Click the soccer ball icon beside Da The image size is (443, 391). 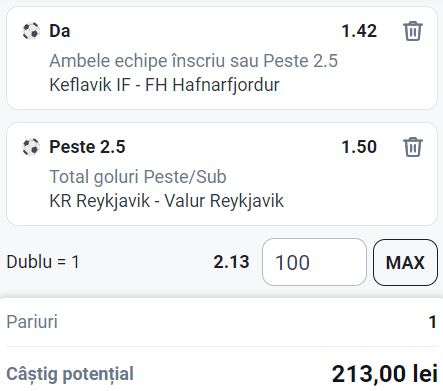point(31,31)
